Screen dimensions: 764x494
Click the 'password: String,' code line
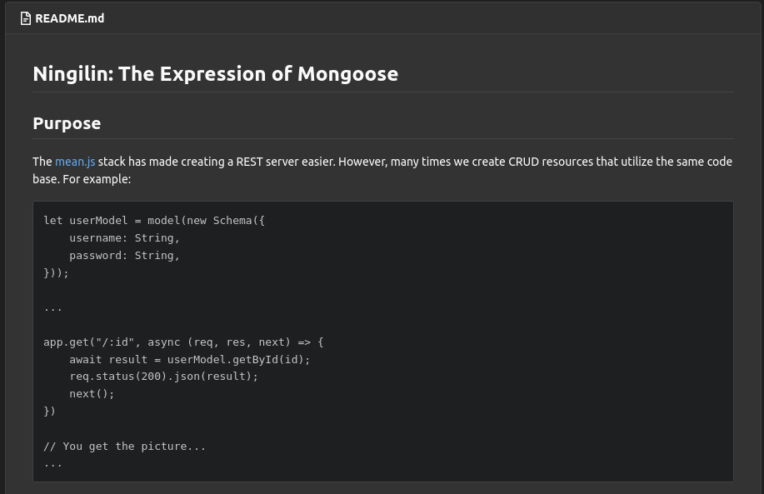[x=124, y=255]
